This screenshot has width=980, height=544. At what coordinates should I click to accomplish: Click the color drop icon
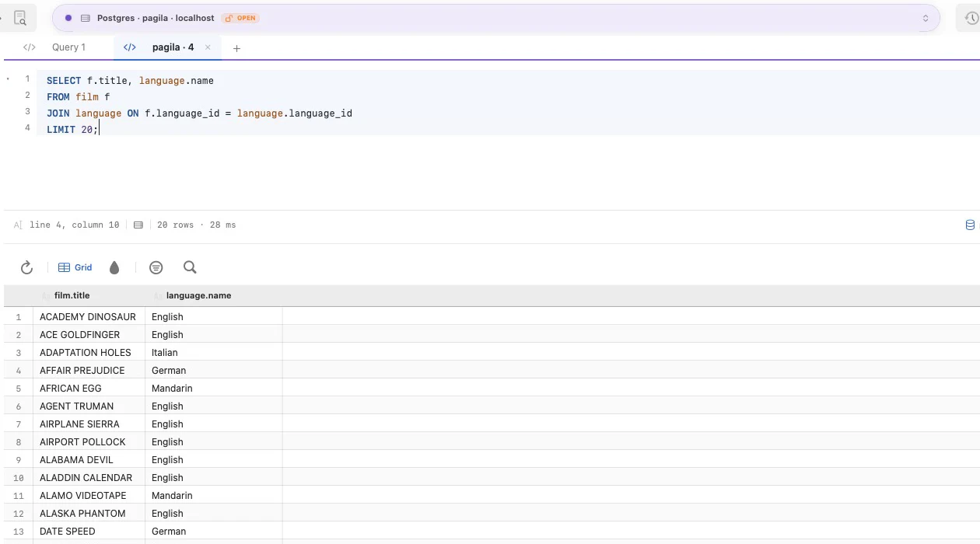click(114, 267)
